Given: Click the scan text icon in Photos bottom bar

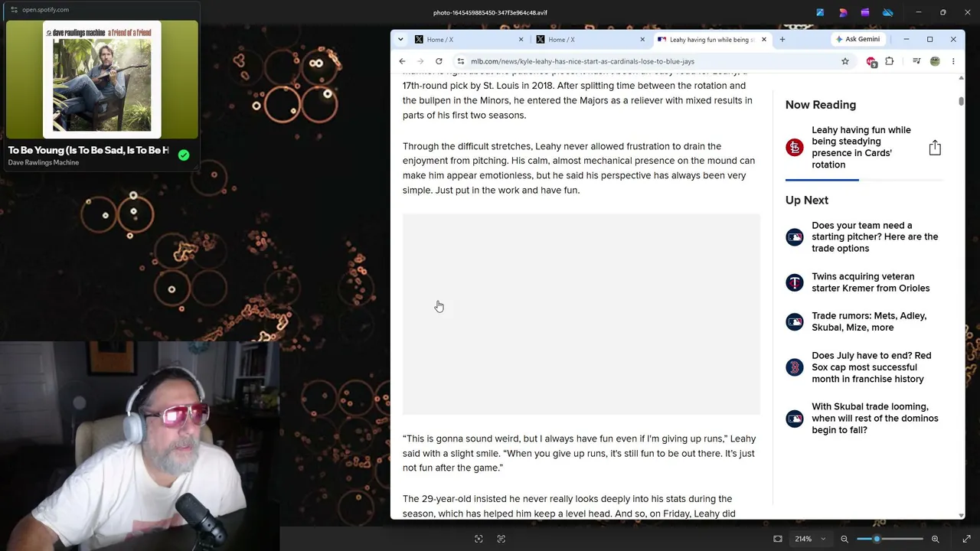Looking at the screenshot, I should pyautogui.click(x=501, y=539).
